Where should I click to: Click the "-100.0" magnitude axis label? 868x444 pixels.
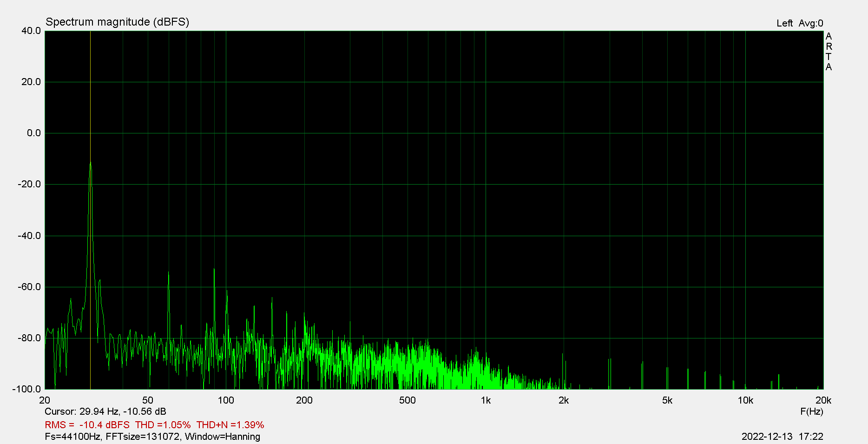(x=27, y=389)
